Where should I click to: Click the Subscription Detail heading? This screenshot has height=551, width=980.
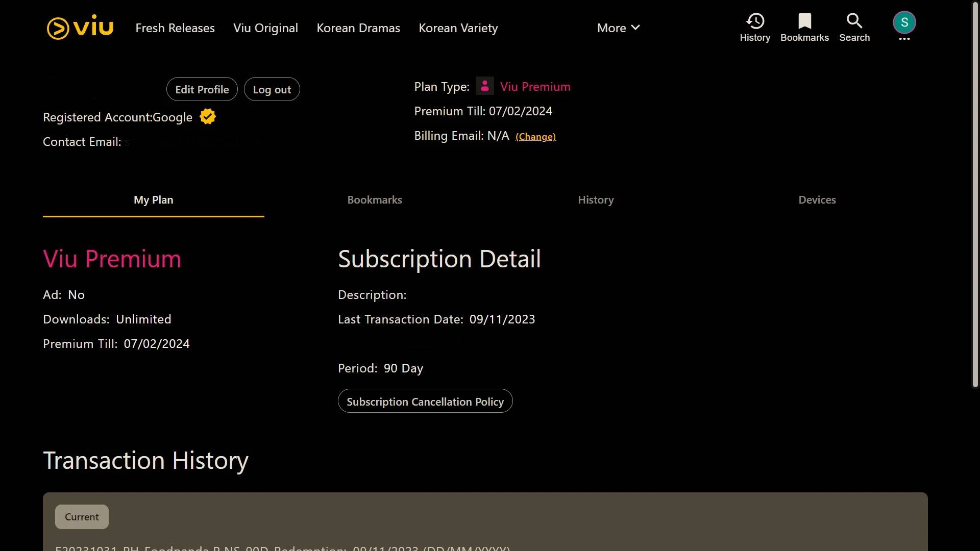point(439,259)
